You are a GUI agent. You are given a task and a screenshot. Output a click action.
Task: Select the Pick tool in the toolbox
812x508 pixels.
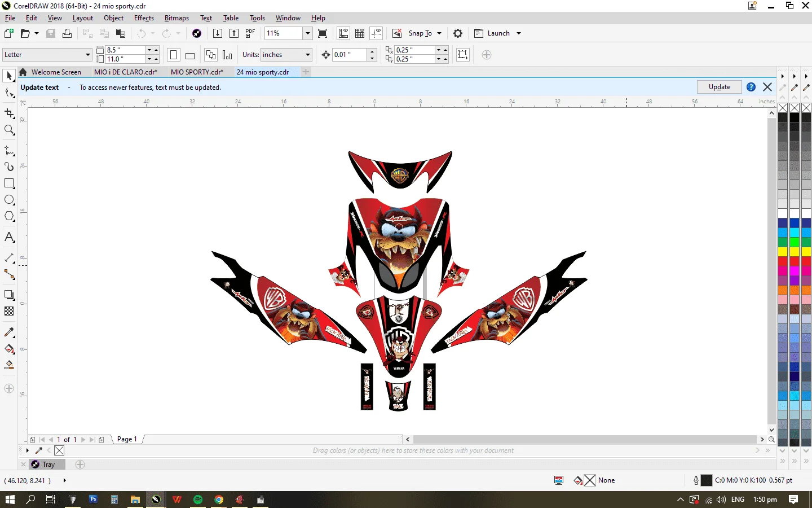point(9,76)
